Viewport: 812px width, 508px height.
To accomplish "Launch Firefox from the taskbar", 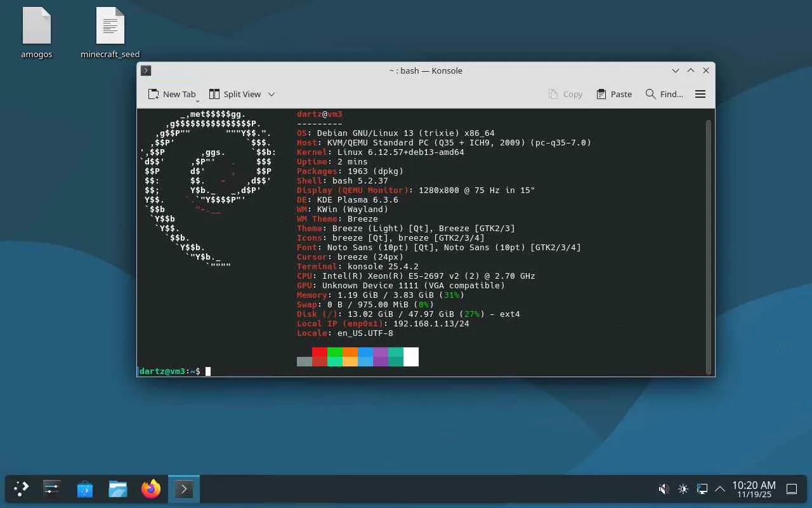I will 151,489.
